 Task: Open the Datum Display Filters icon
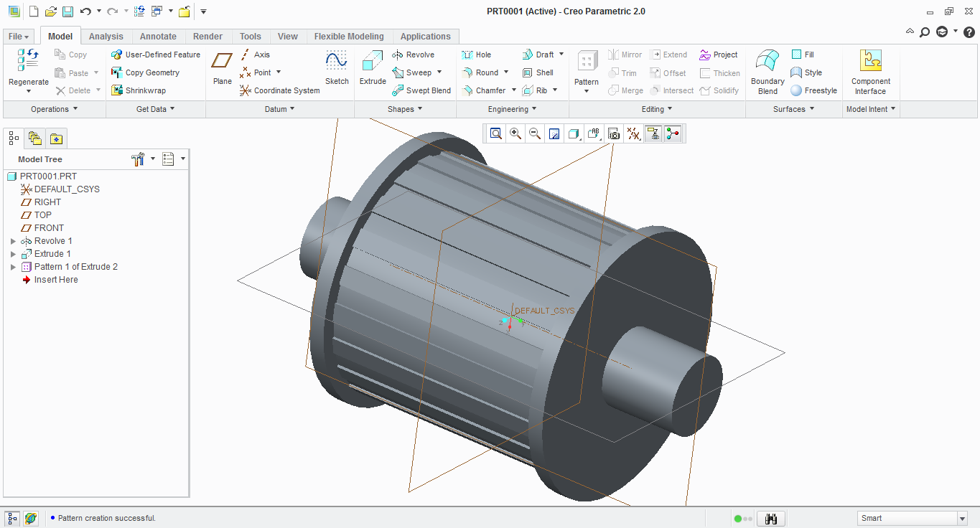[x=633, y=133]
